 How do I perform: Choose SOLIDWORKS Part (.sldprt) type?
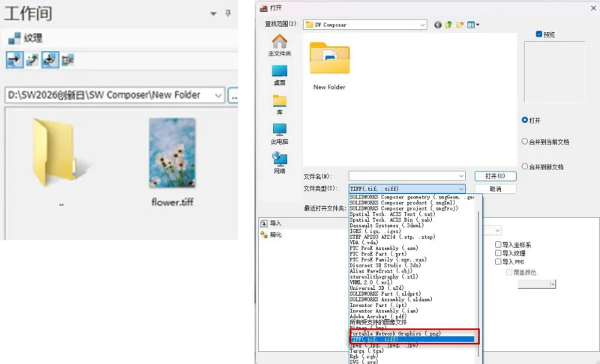coord(385,294)
